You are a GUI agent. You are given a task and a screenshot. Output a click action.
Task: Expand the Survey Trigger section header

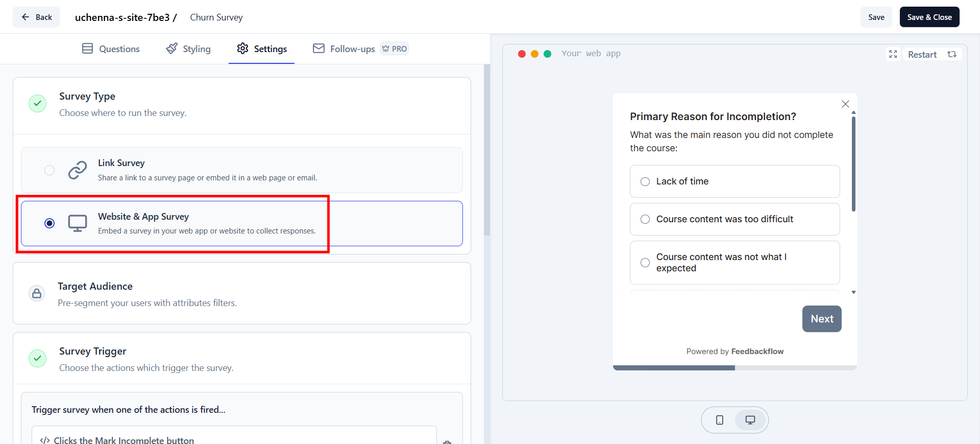pos(242,359)
